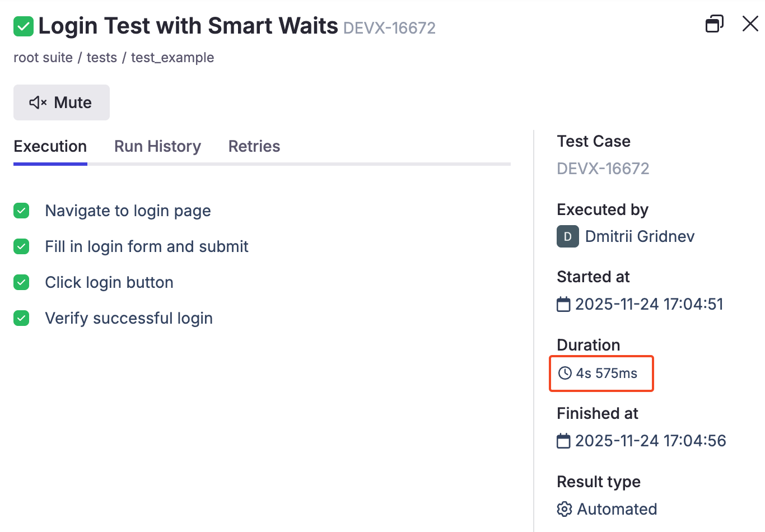Click the green passed status icon beside title
Image resolution: width=765 pixels, height=532 pixels.
24,26
